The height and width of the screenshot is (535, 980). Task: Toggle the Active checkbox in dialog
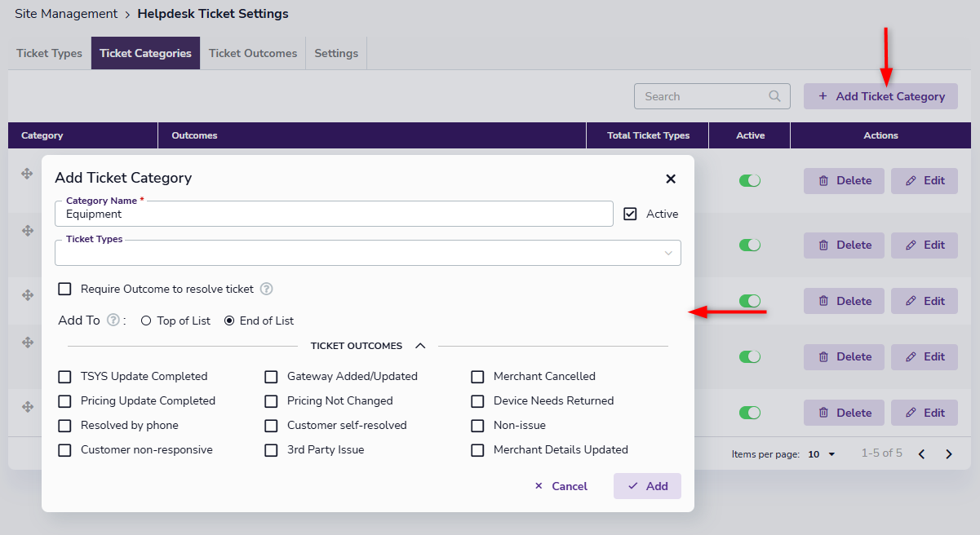pyautogui.click(x=630, y=214)
